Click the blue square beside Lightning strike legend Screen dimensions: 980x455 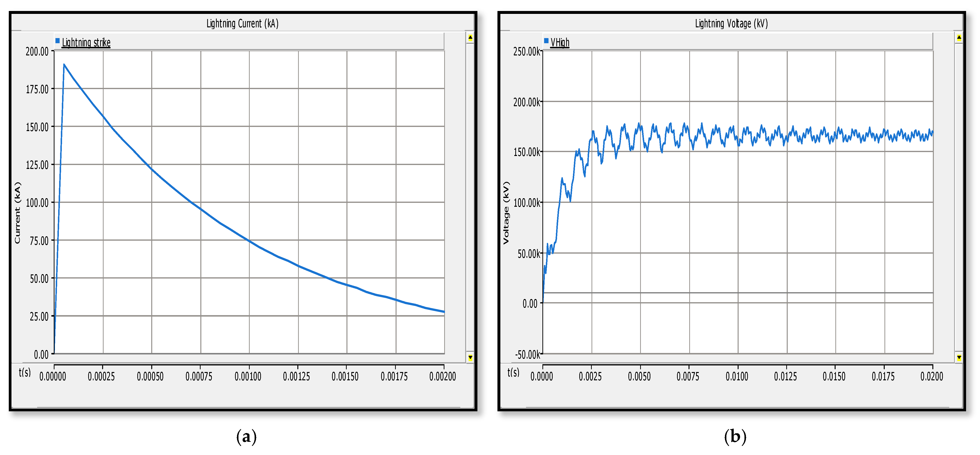pos(57,41)
